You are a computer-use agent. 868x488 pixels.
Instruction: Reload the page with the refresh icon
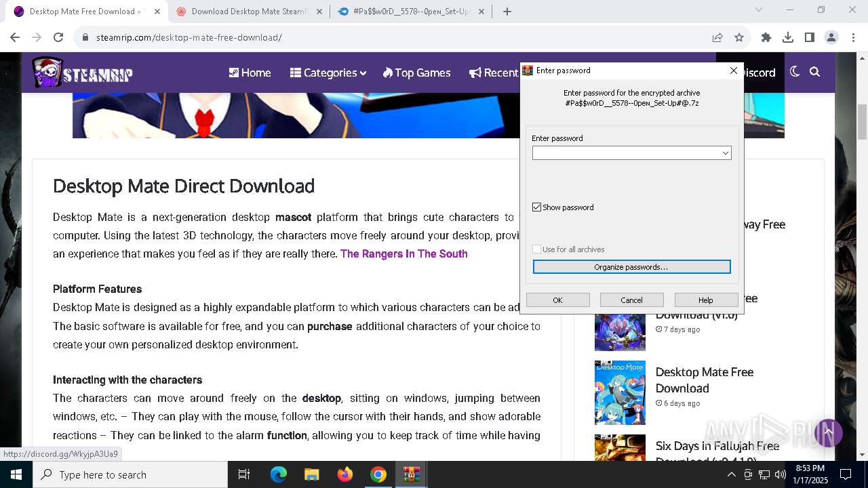click(58, 37)
